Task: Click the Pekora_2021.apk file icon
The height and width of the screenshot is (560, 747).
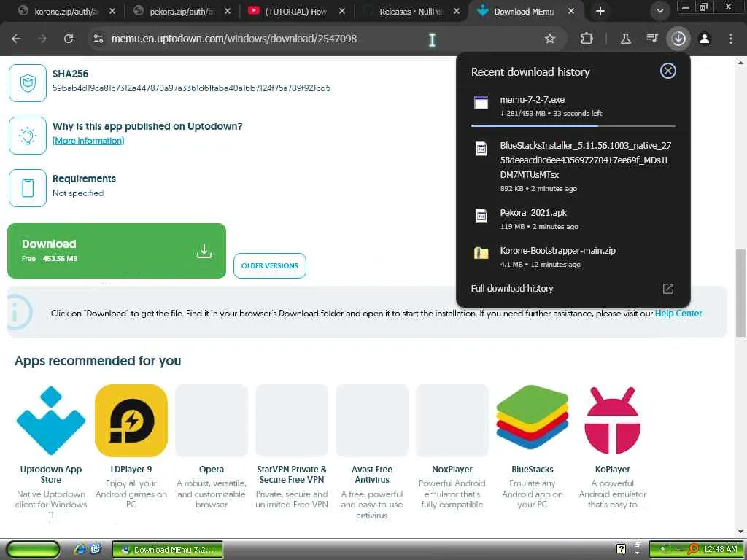Action: [481, 215]
